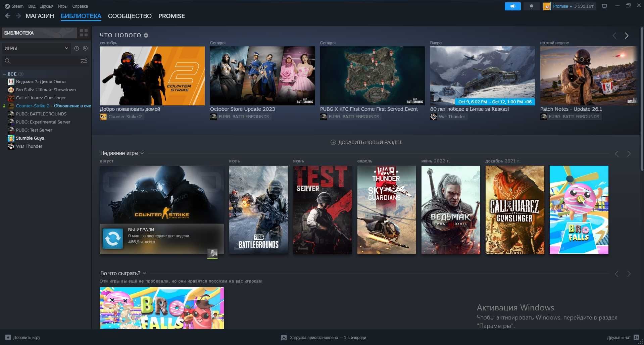
Task: Open the Counter-Strike 2 news thumbnail
Action: (152, 76)
